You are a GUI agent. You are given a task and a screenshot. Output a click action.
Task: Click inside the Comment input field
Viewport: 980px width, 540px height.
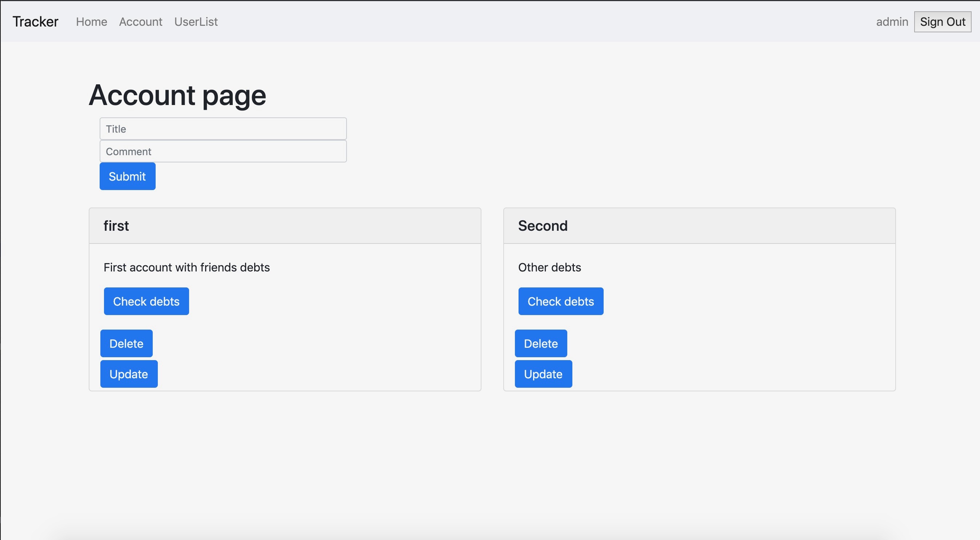[x=223, y=151]
